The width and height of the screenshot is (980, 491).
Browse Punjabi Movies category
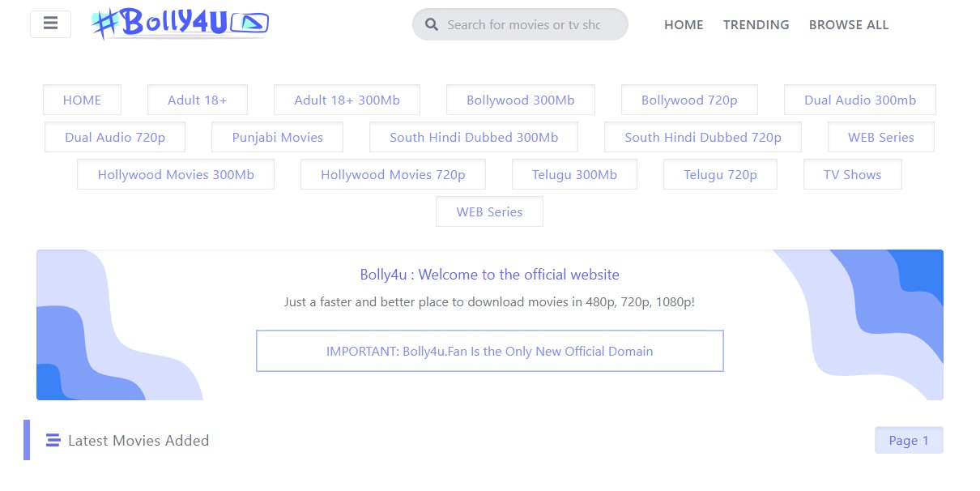pos(277,137)
